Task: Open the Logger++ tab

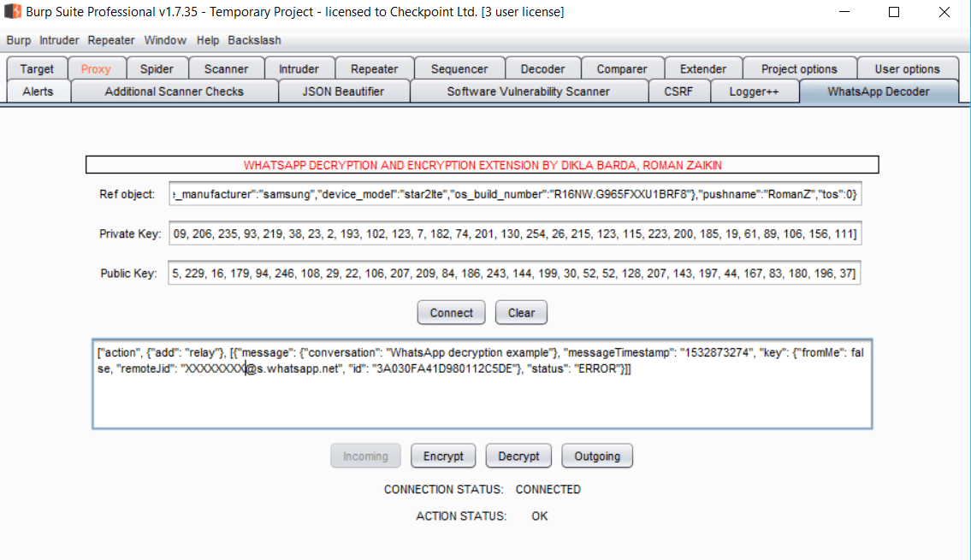Action: (x=754, y=91)
